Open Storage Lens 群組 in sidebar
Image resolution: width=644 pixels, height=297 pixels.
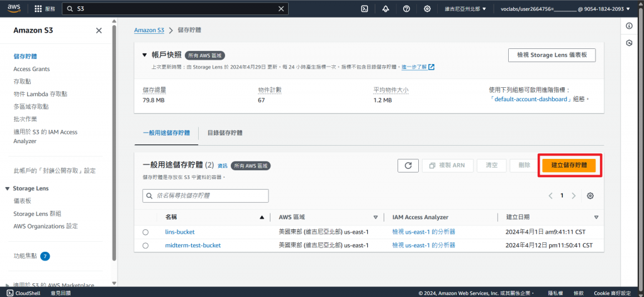[37, 213]
